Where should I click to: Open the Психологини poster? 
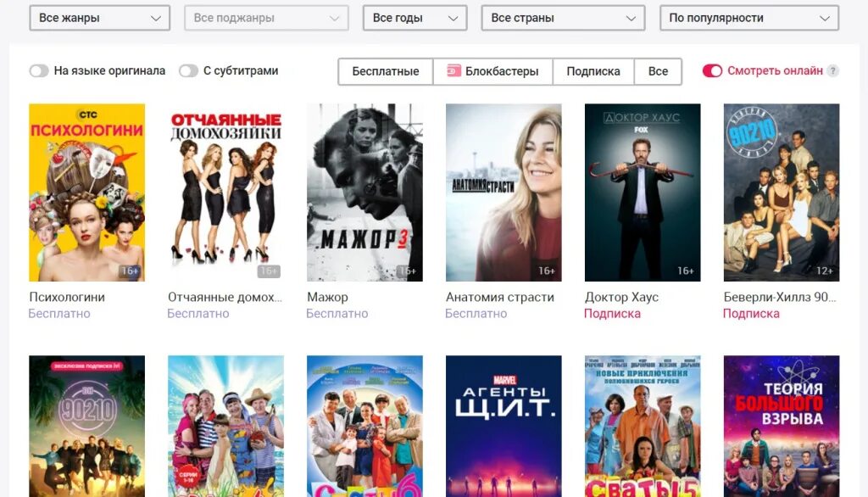pos(87,193)
